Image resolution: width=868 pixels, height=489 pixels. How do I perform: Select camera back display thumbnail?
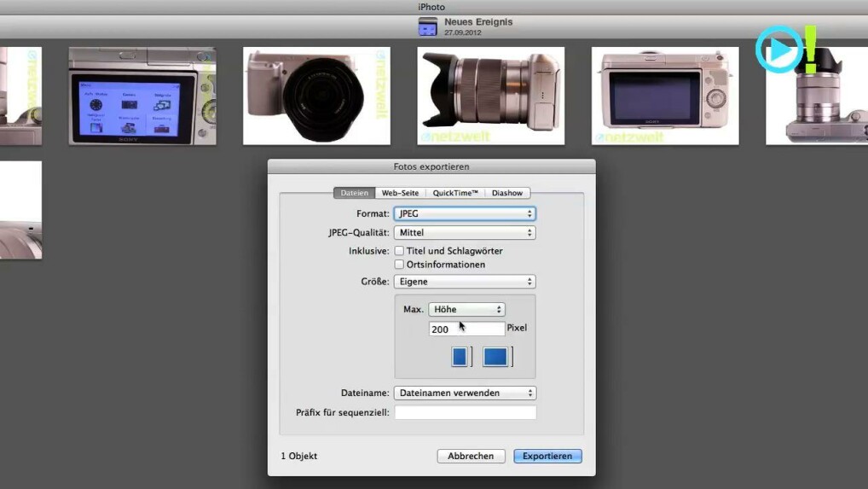click(x=665, y=96)
